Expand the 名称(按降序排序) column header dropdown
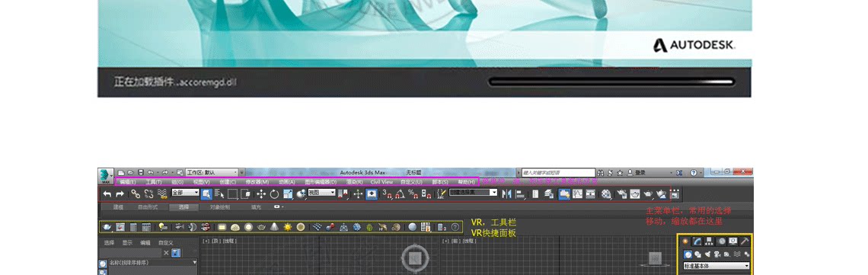The image size is (868, 275). (195, 262)
